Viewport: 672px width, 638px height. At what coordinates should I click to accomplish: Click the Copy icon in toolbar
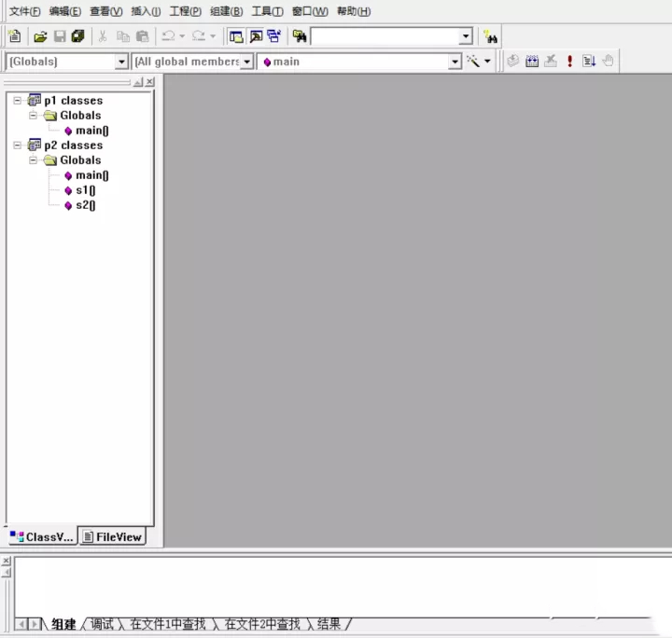coord(123,36)
